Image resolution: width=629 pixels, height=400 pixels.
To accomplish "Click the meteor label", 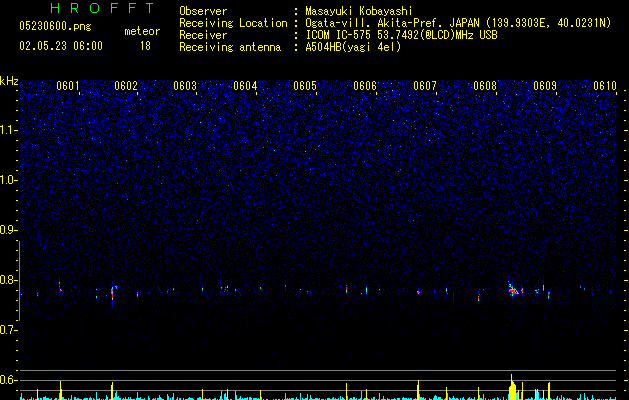I will (x=142, y=31).
